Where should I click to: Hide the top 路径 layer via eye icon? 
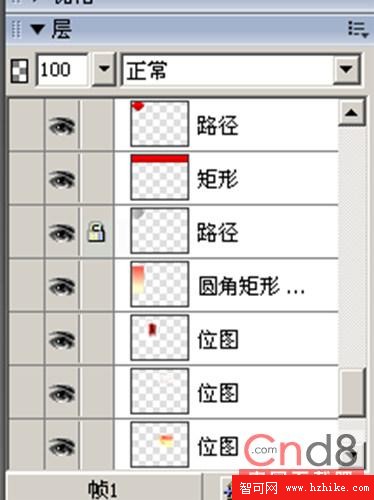pyautogui.click(x=62, y=126)
